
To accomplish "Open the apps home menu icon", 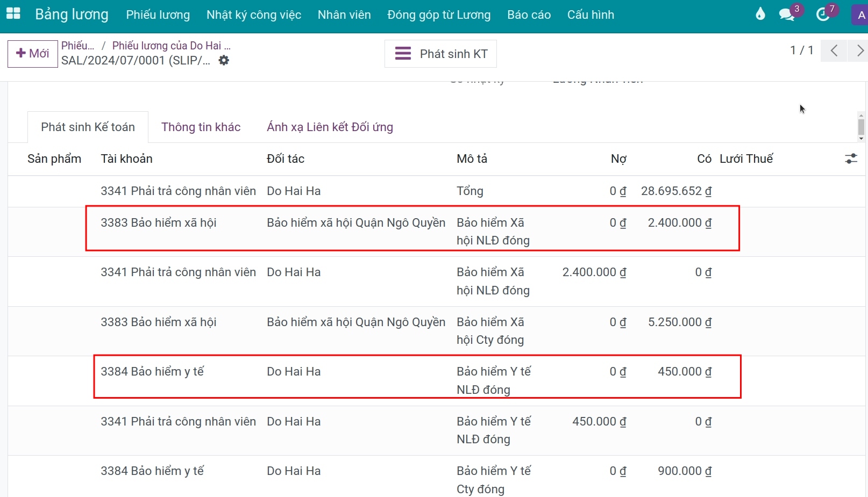I will 13,14.
